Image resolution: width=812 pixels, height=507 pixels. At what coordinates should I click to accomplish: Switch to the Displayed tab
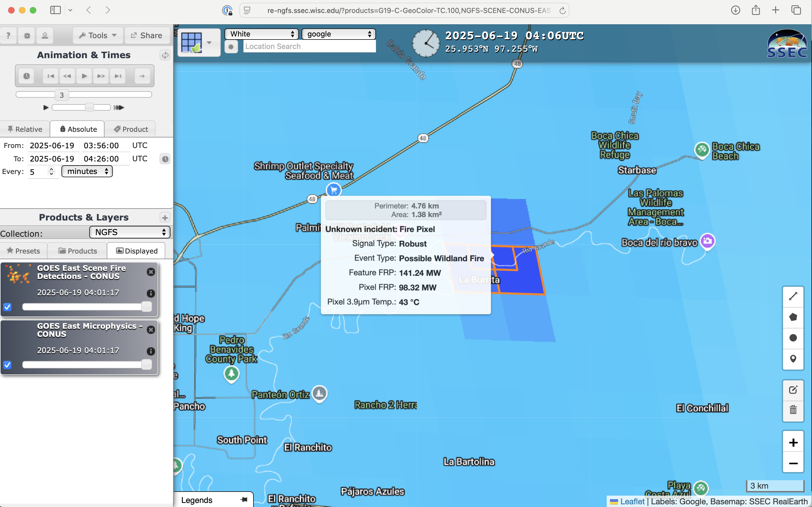tap(136, 251)
